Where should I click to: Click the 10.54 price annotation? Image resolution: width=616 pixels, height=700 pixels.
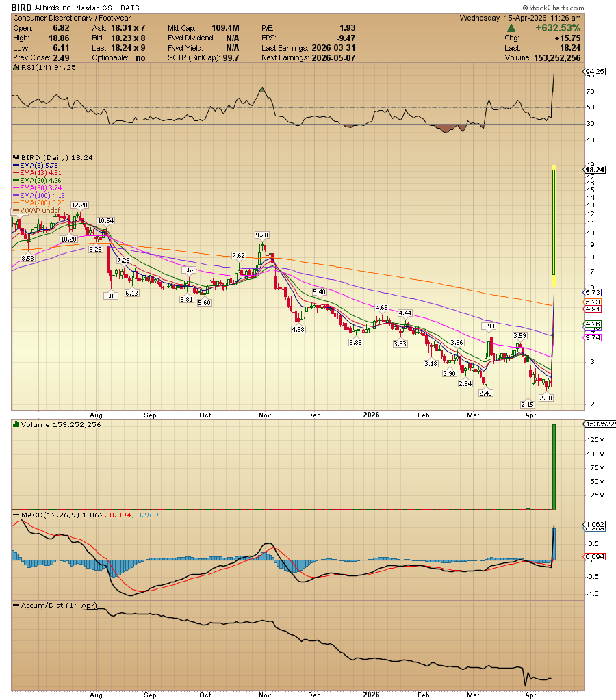106,220
